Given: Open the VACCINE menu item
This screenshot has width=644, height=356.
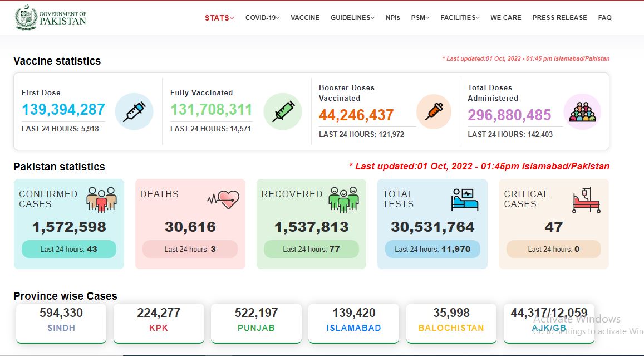Looking at the screenshot, I should pos(305,18).
